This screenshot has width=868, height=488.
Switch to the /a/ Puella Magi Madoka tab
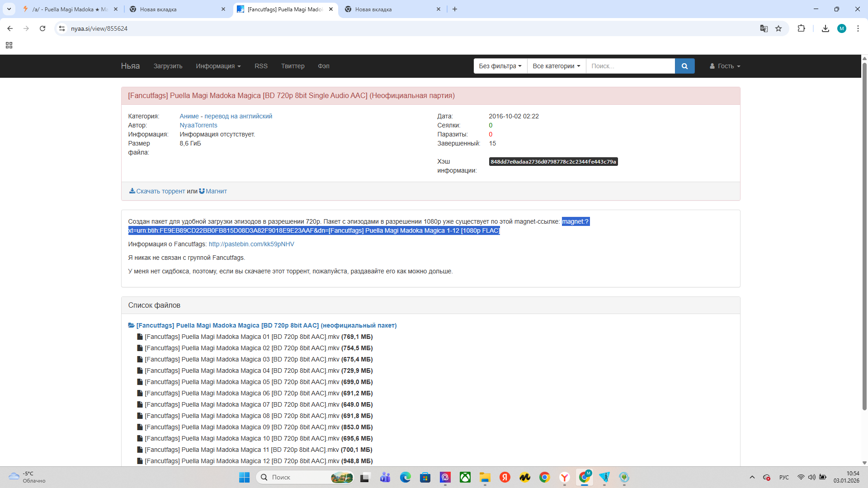(x=69, y=9)
